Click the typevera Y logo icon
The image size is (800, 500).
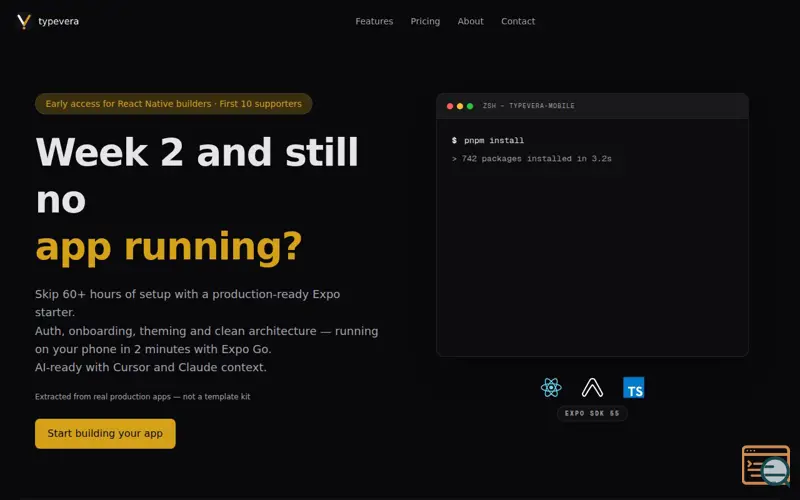[23, 21]
